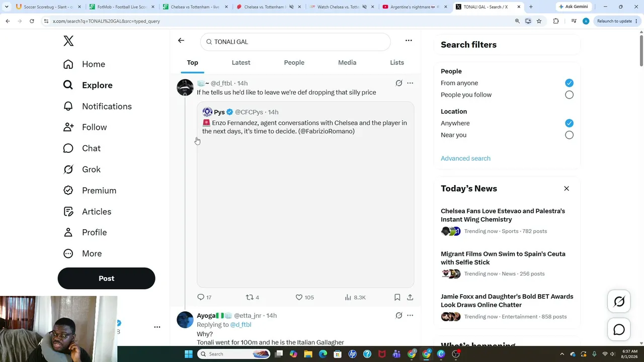The width and height of the screenshot is (644, 362).
Task: Click the X logo in the sidebar
Action: click(x=68, y=41)
